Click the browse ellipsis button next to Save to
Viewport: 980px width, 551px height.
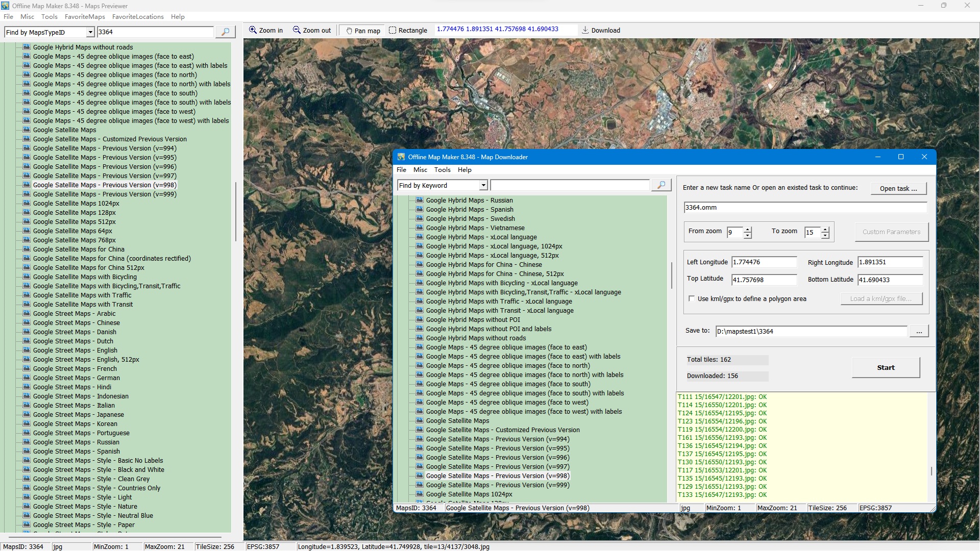[x=919, y=332]
